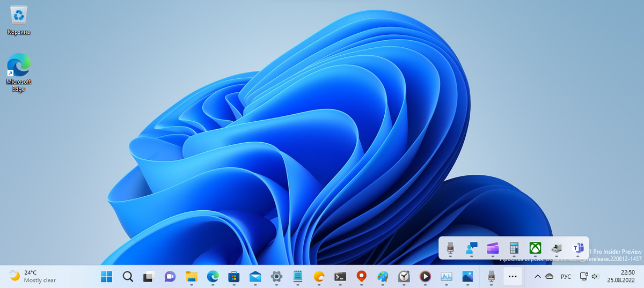
Task: Open Terminal from the taskbar
Action: pyautogui.click(x=340, y=277)
